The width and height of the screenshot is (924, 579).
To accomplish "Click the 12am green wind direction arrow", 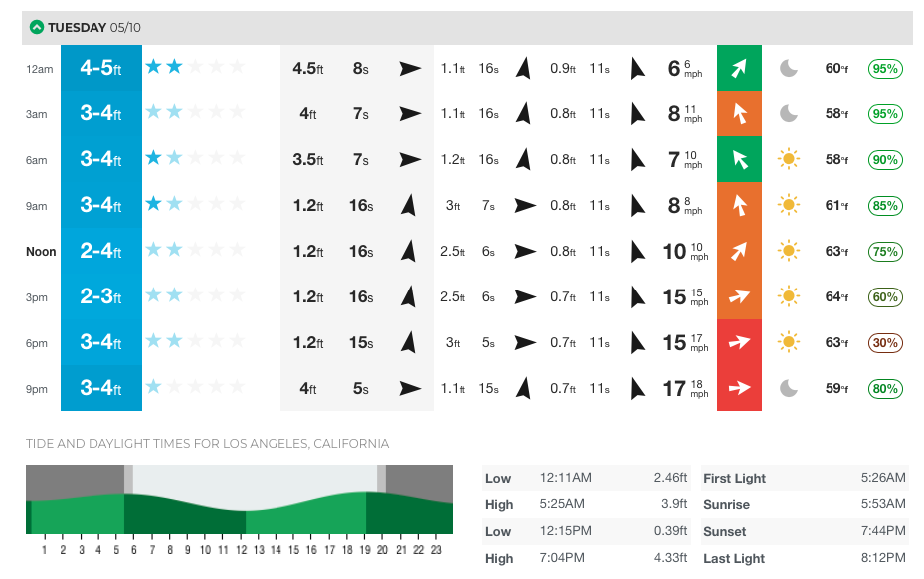I will point(738,68).
